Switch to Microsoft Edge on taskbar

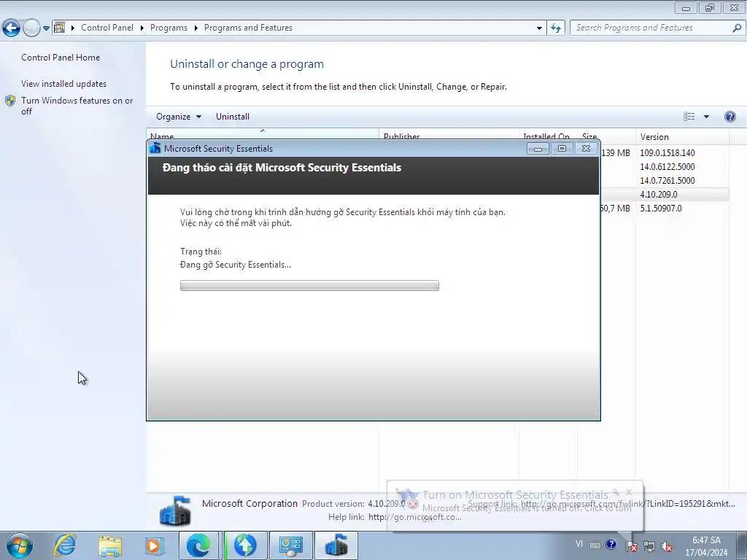coord(198,545)
